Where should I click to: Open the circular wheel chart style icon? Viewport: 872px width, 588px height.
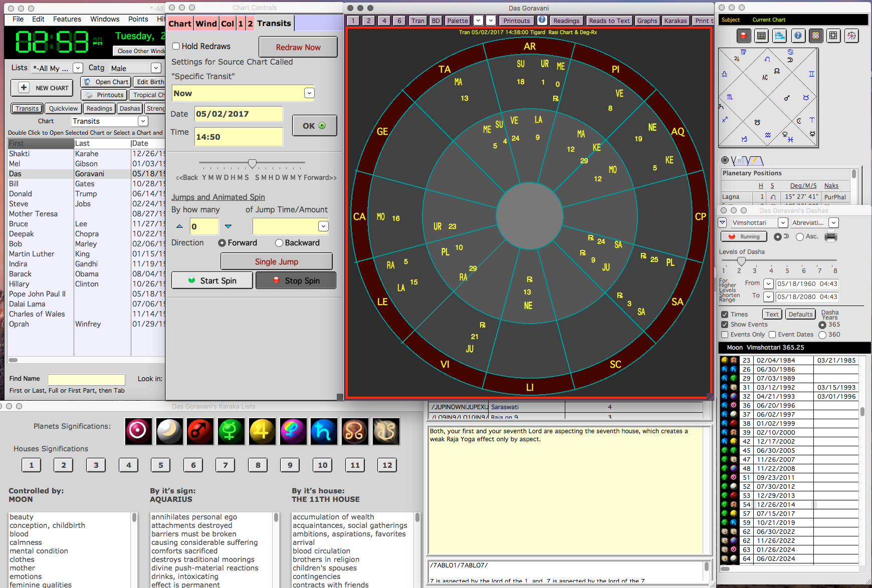851,36
